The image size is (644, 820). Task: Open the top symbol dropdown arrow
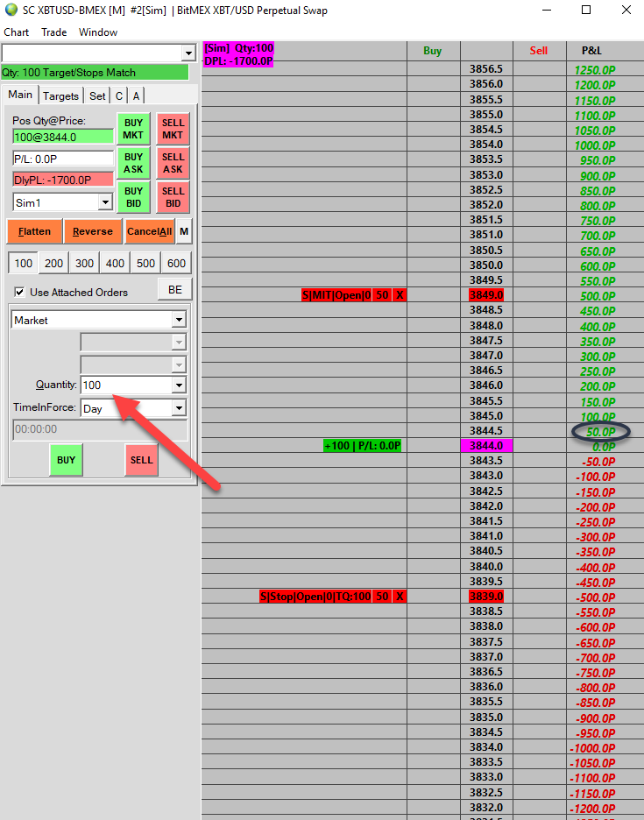[x=188, y=53]
